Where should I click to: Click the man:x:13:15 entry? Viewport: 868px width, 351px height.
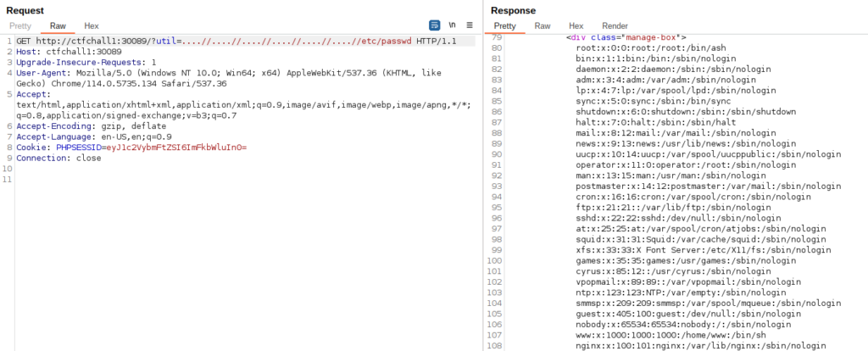tap(673, 175)
